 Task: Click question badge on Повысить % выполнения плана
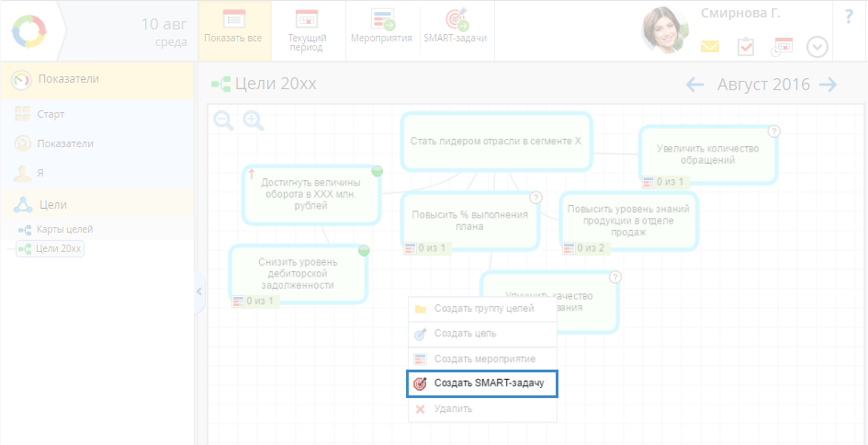click(535, 198)
